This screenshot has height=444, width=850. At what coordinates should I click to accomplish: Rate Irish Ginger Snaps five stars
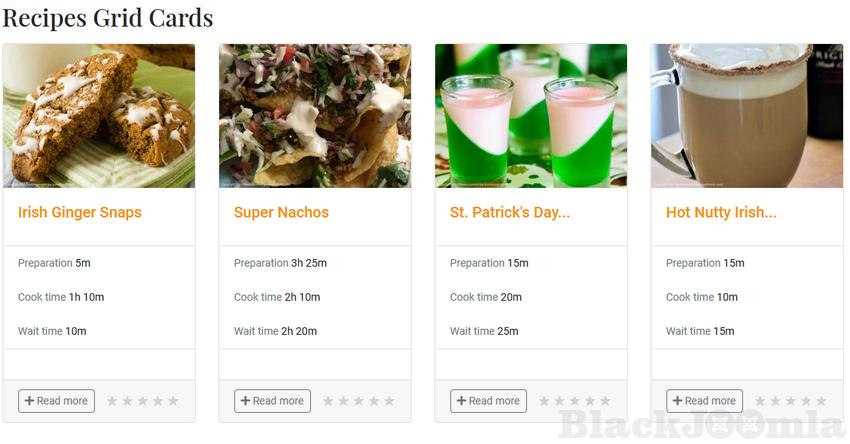point(173,401)
